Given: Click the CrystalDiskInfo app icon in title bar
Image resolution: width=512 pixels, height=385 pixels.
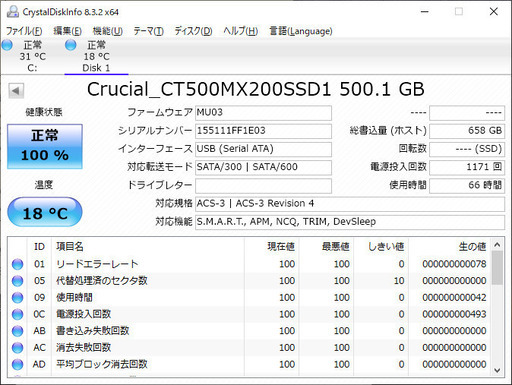Looking at the screenshot, I should coord(13,12).
